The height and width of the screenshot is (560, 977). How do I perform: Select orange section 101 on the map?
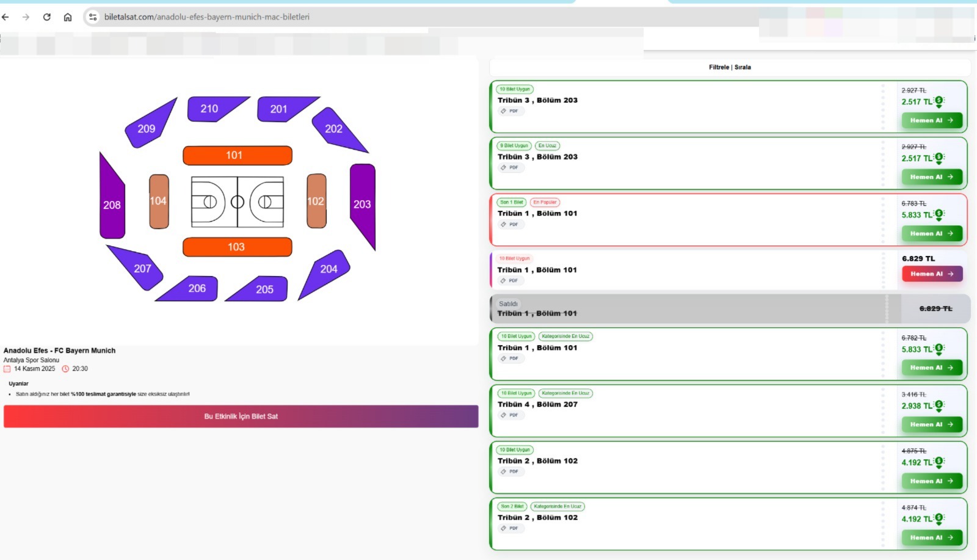click(238, 155)
